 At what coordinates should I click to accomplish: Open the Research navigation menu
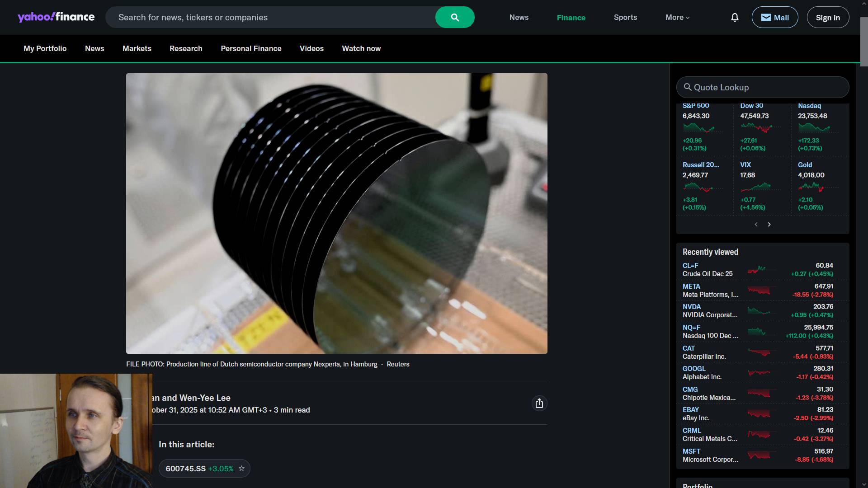click(186, 48)
